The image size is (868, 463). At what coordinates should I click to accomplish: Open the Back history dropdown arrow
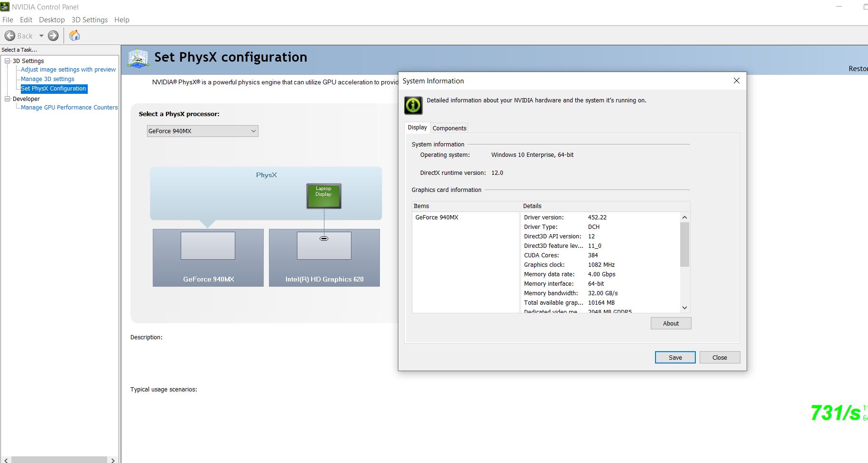click(41, 36)
